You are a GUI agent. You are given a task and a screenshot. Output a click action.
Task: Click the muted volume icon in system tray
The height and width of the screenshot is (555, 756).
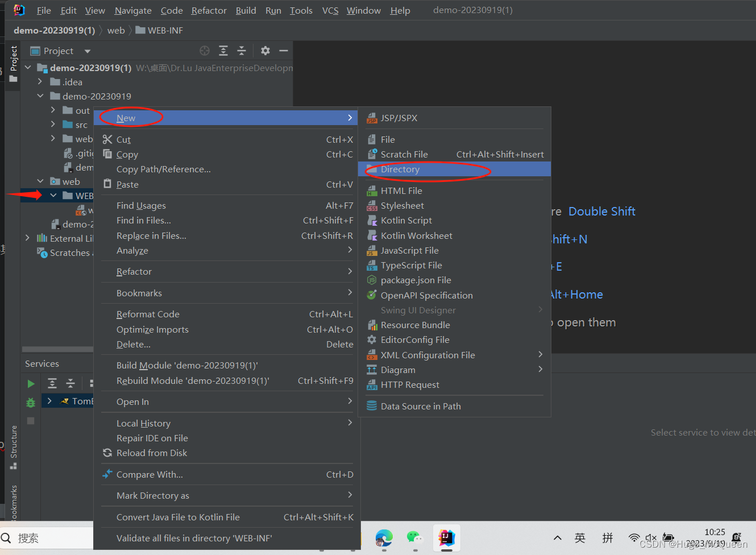tap(651, 537)
